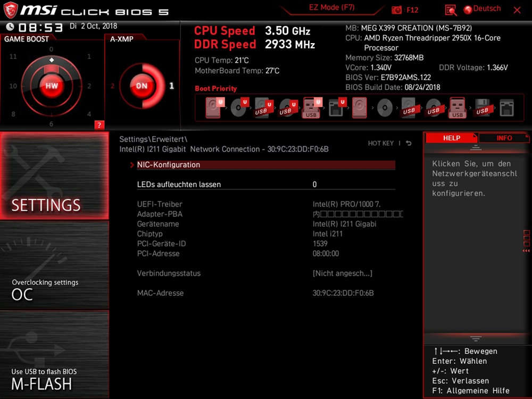Expand the NIC-Konfiguration submenu
This screenshot has width=532, height=399.
[x=169, y=165]
